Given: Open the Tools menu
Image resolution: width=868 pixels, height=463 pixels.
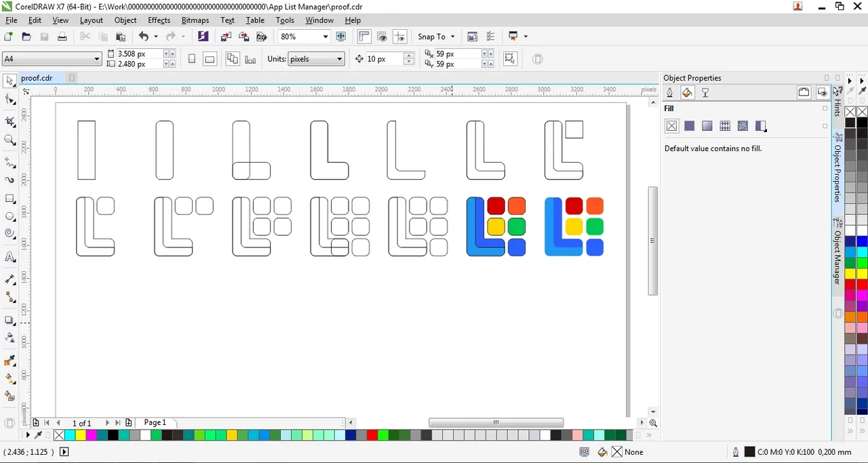Looking at the screenshot, I should click(x=285, y=20).
